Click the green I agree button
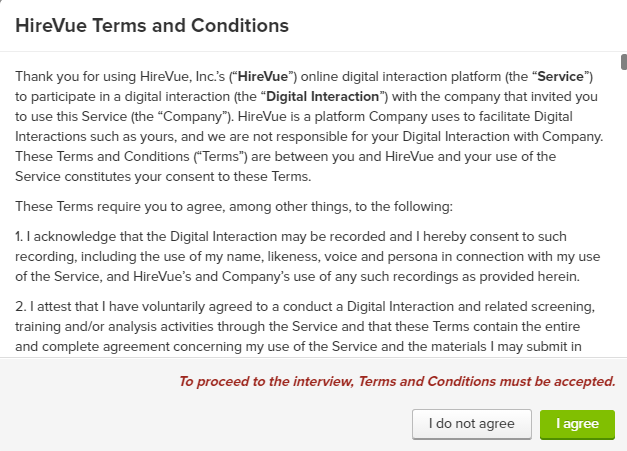The image size is (627, 451). (576, 424)
